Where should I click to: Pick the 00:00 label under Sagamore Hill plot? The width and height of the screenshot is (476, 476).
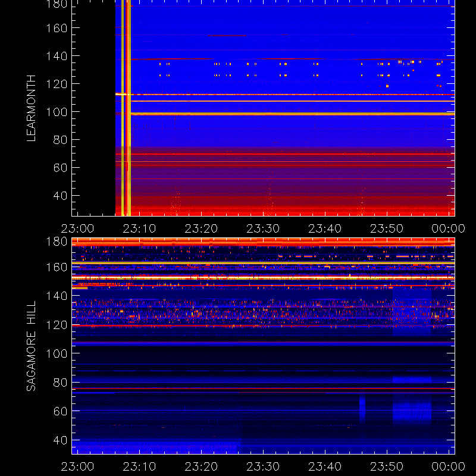(x=449, y=466)
